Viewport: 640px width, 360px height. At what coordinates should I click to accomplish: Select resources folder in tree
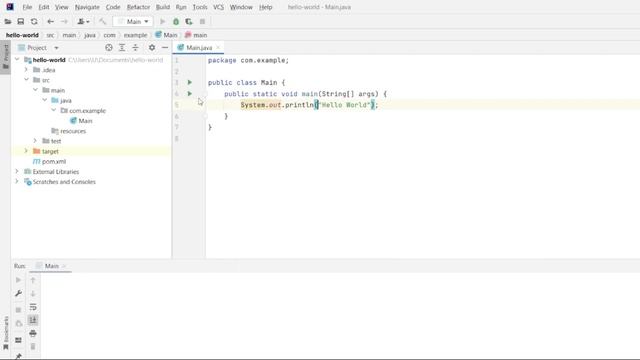click(x=69, y=131)
